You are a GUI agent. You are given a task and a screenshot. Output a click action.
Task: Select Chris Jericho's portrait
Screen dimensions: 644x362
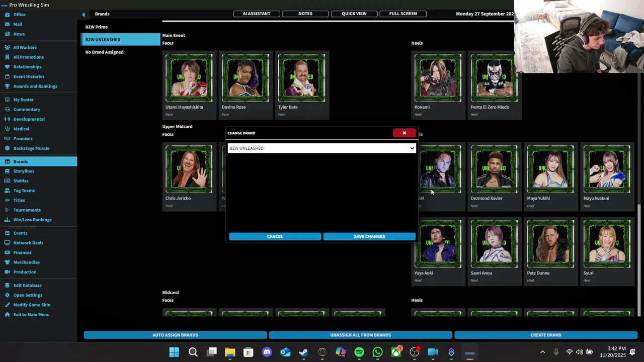(x=189, y=169)
